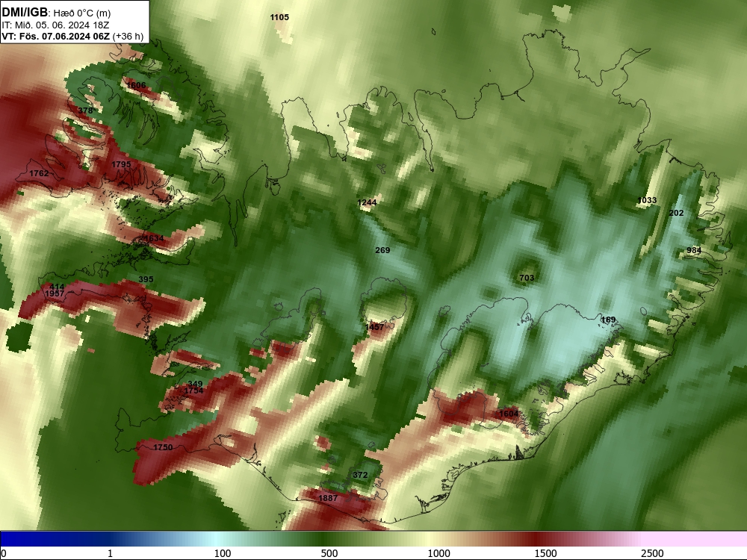Click the map value label 395
Screen dimensions: 747x560
[x=146, y=279]
